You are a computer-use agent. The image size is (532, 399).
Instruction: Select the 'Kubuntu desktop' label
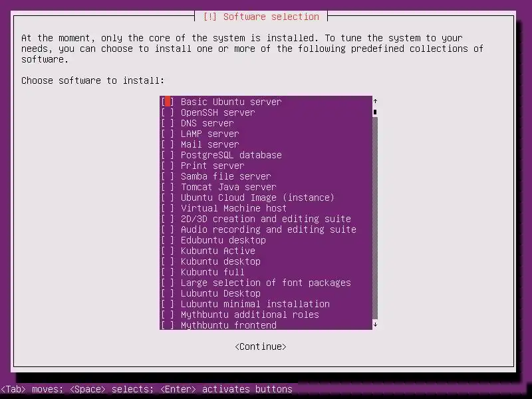221,261
